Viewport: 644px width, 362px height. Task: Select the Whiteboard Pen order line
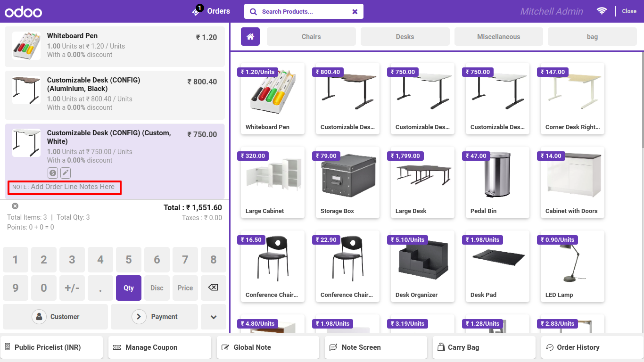(x=115, y=46)
